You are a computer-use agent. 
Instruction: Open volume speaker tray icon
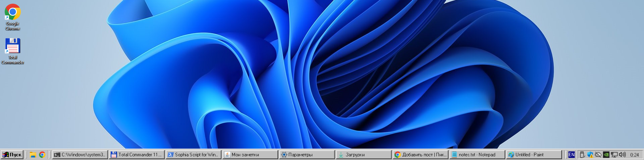pyautogui.click(x=622, y=155)
